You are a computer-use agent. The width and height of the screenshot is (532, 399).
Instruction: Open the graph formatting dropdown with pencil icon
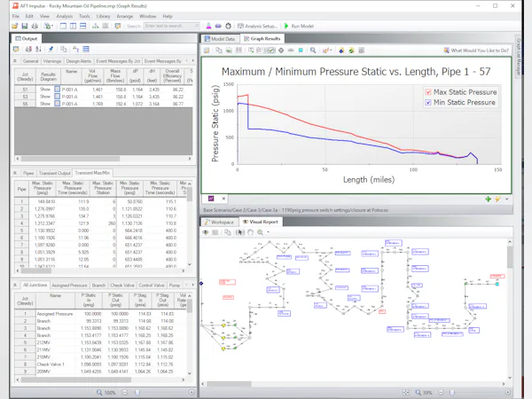click(x=326, y=51)
